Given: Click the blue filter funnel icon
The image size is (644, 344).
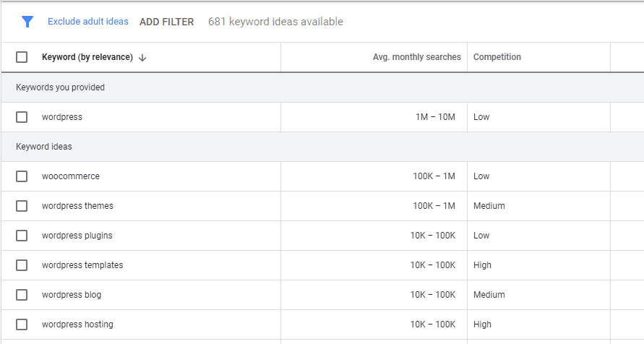Looking at the screenshot, I should coord(27,22).
